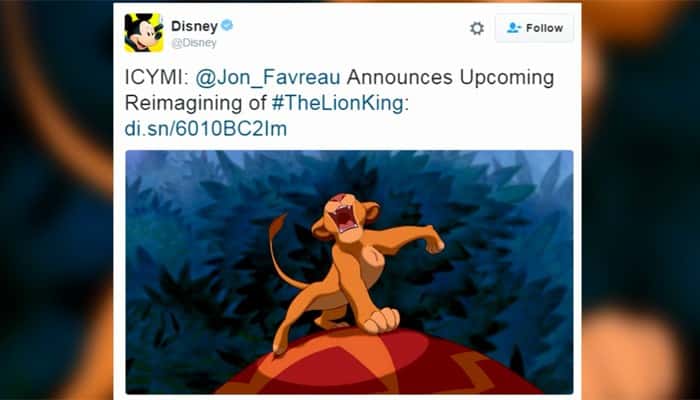Open the #TheLionKing hashtag
The height and width of the screenshot is (400, 700).
[x=338, y=103]
